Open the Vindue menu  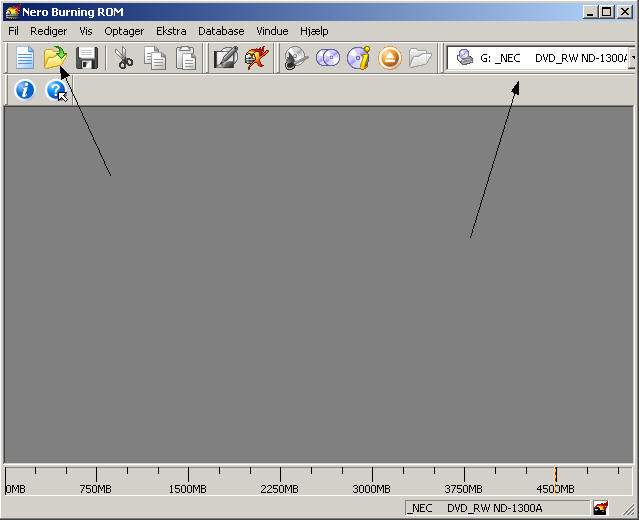click(272, 31)
